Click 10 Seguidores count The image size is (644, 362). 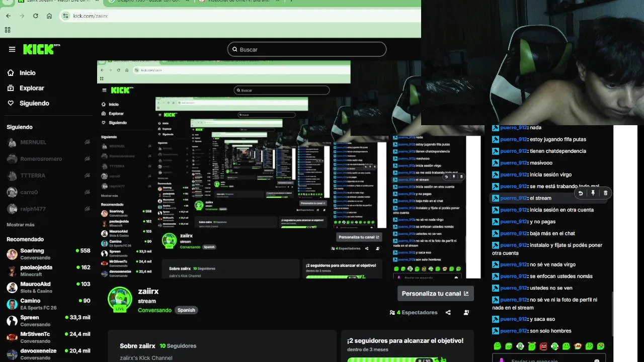(x=178, y=346)
